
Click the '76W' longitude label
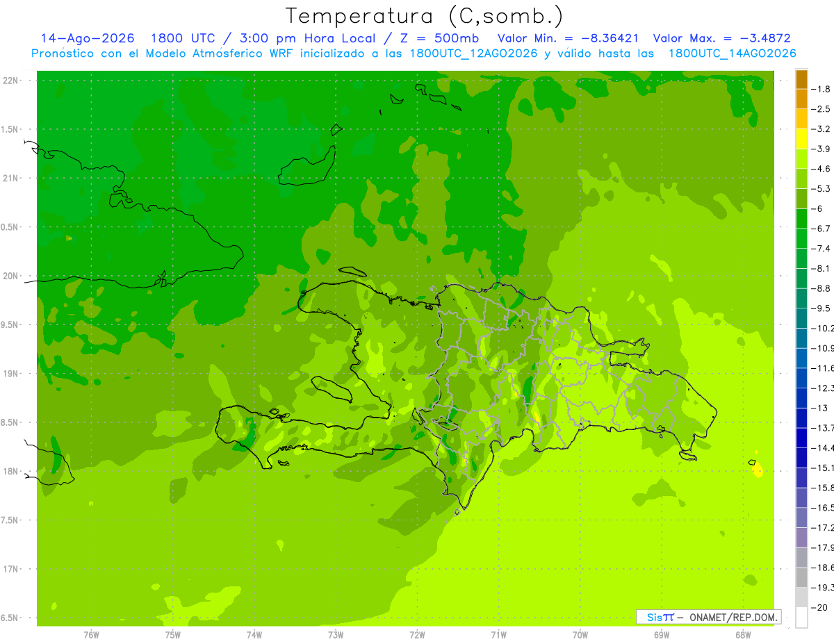[x=91, y=635]
